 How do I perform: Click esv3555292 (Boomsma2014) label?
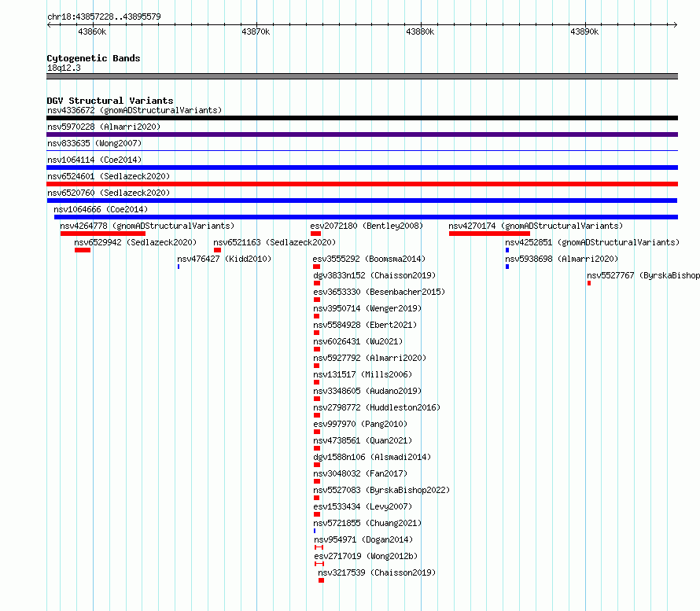click(369, 259)
